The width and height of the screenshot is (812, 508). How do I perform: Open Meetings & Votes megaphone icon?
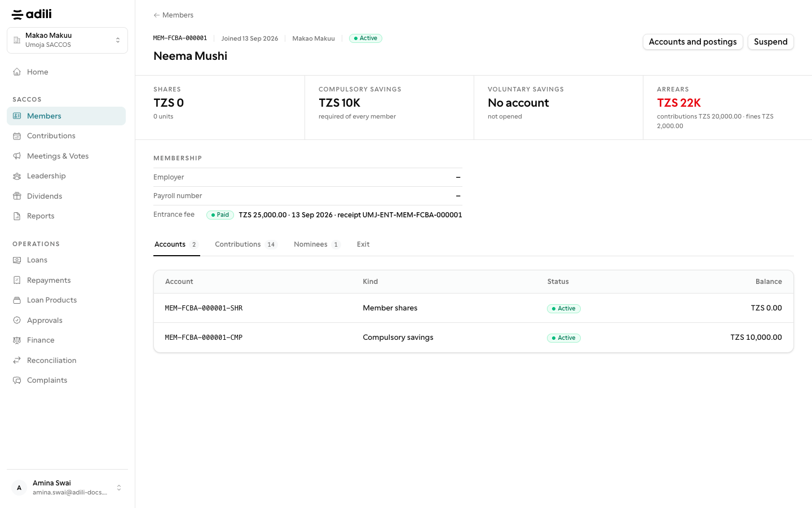(17, 156)
